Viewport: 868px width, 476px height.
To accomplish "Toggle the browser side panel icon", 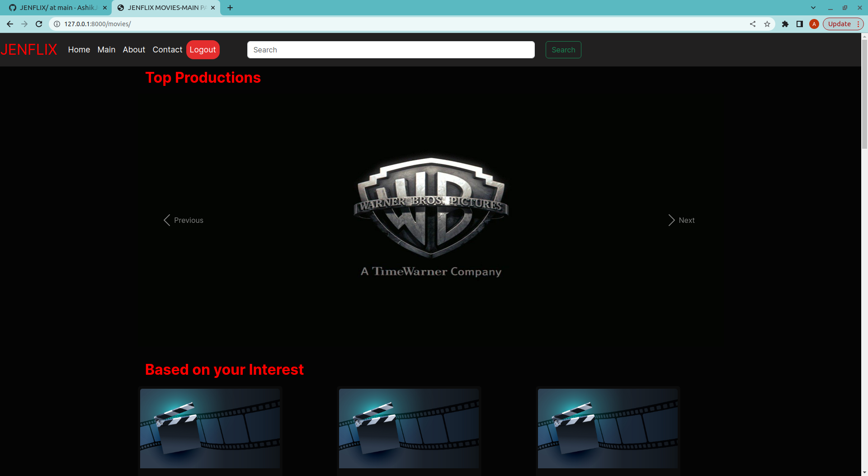I will click(x=800, y=24).
